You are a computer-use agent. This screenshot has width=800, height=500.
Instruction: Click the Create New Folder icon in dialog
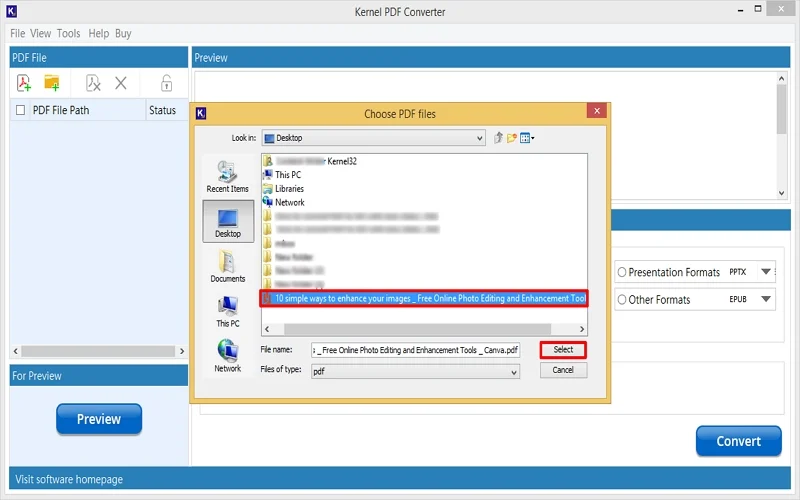point(512,138)
